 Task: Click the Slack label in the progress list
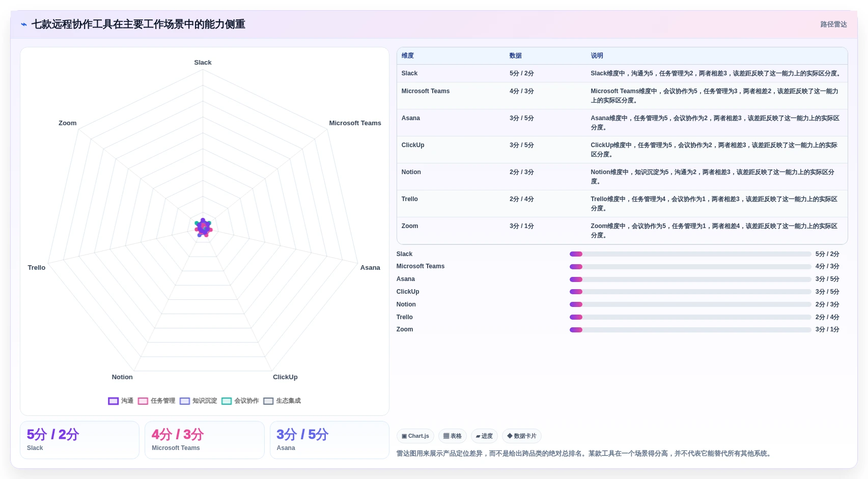(x=404, y=254)
